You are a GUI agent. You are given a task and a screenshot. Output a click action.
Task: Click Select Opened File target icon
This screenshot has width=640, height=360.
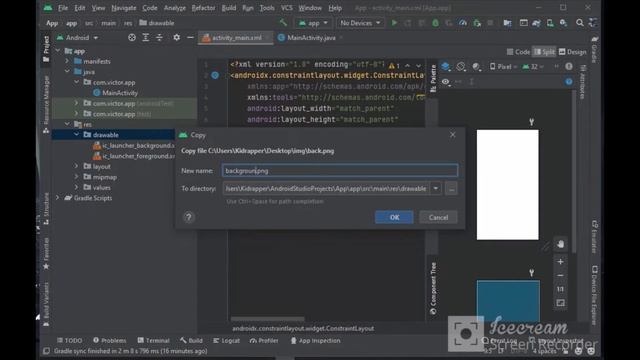coord(132,38)
